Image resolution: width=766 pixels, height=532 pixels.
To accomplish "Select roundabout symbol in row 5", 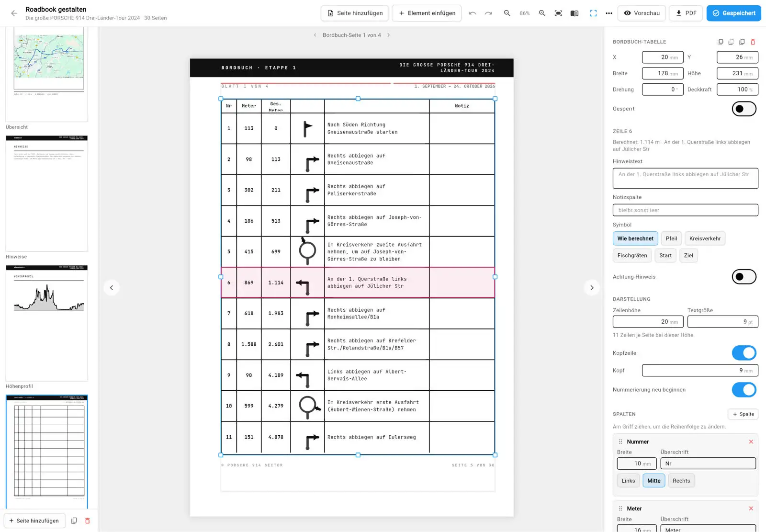I will click(307, 251).
